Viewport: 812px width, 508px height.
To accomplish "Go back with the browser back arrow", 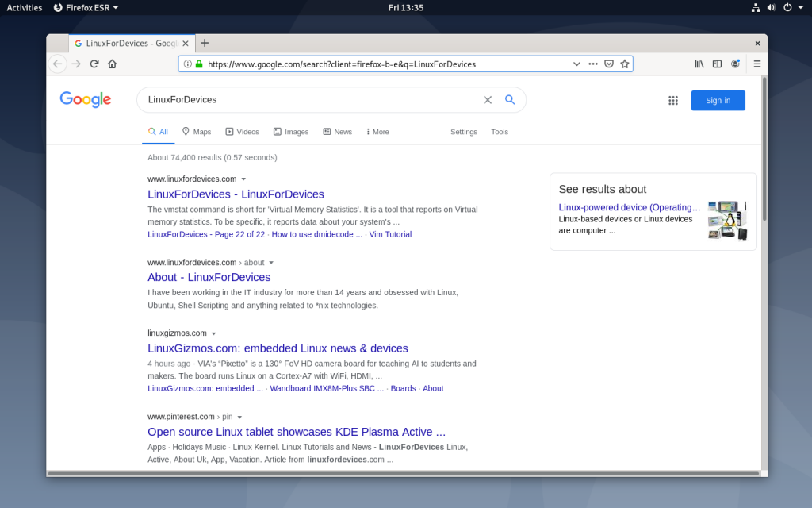I will [57, 63].
